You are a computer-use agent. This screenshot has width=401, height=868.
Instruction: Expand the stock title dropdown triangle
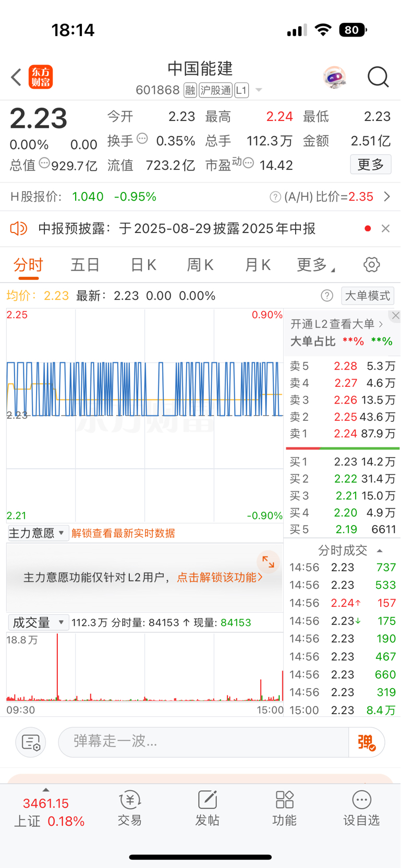coord(258,91)
